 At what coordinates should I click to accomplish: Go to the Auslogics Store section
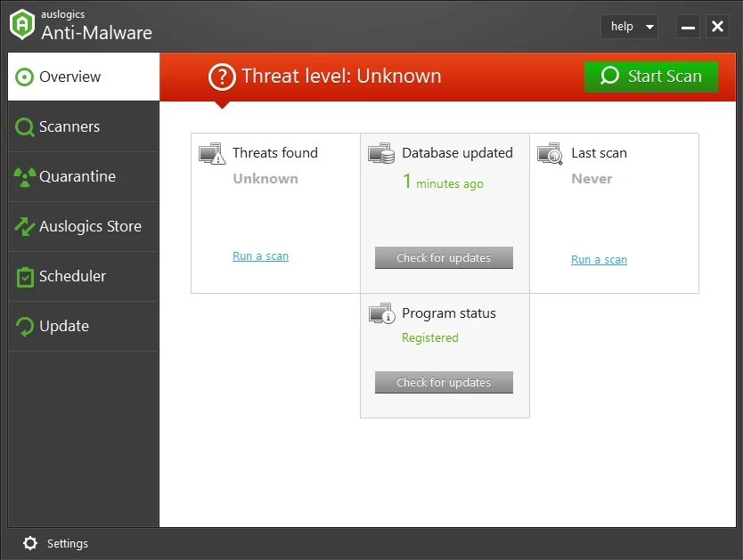click(x=83, y=226)
